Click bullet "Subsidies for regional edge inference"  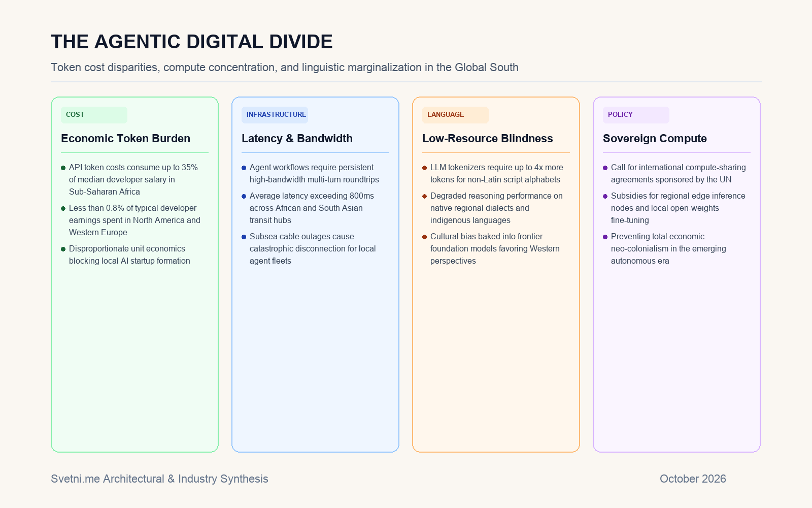coord(674,208)
